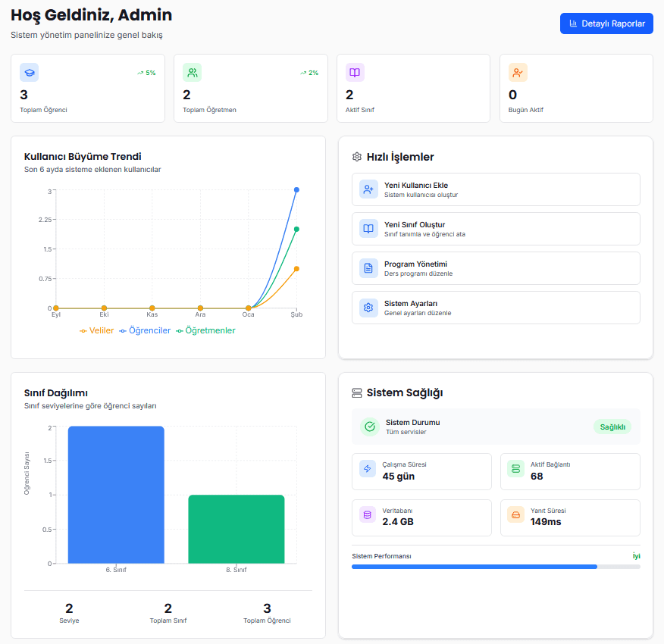The width and height of the screenshot is (664, 644).
Task: Click the graduation cap icon on Toplam Öğrenci card
Action: [29, 72]
